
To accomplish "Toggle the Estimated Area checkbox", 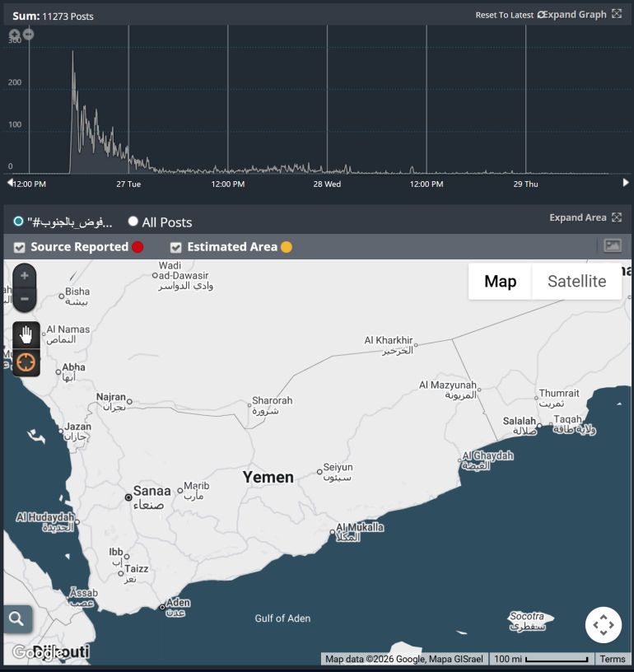I will (x=175, y=247).
